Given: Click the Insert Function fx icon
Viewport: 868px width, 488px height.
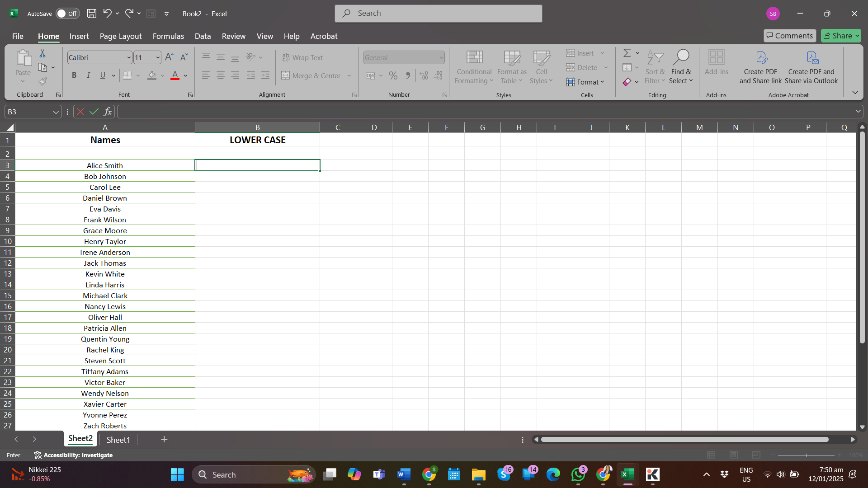Looking at the screenshot, I should coord(108,112).
